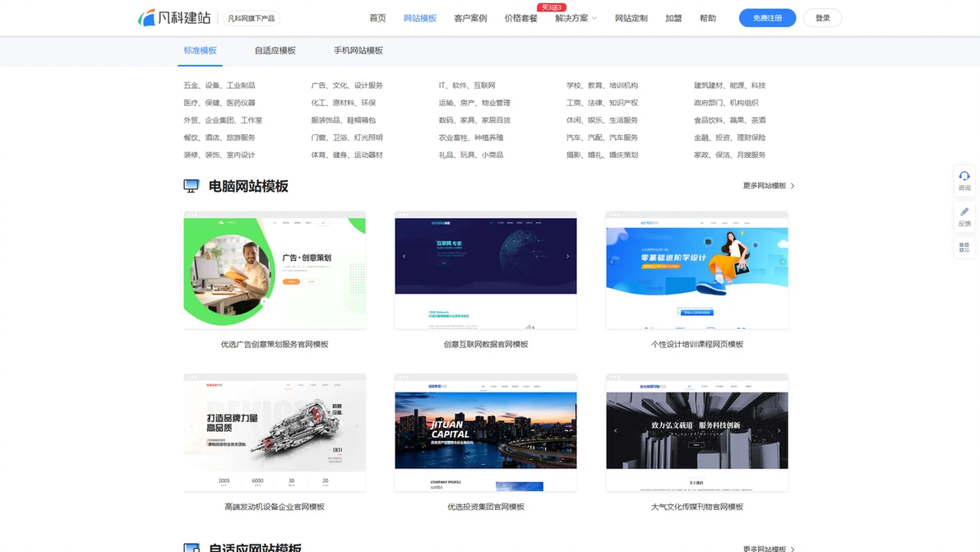
Task: Expand the 解决方案 dropdown in top navigation
Action: [574, 17]
